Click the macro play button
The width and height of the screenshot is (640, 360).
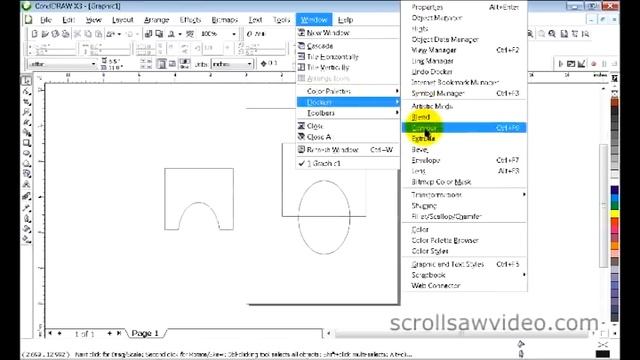[x=560, y=64]
